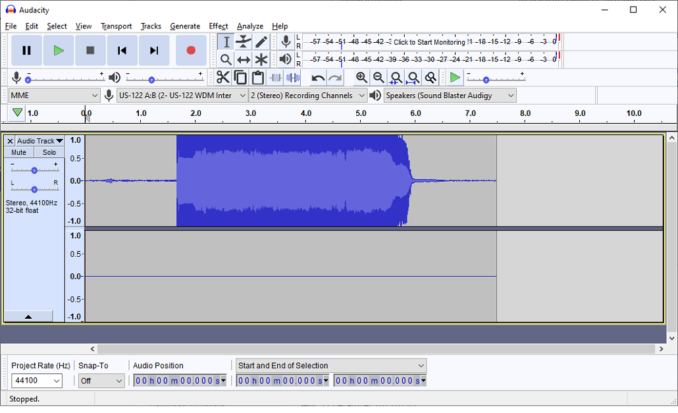Screen dimensions: 678x413
Task: Skip to end of track
Action: 154,51
